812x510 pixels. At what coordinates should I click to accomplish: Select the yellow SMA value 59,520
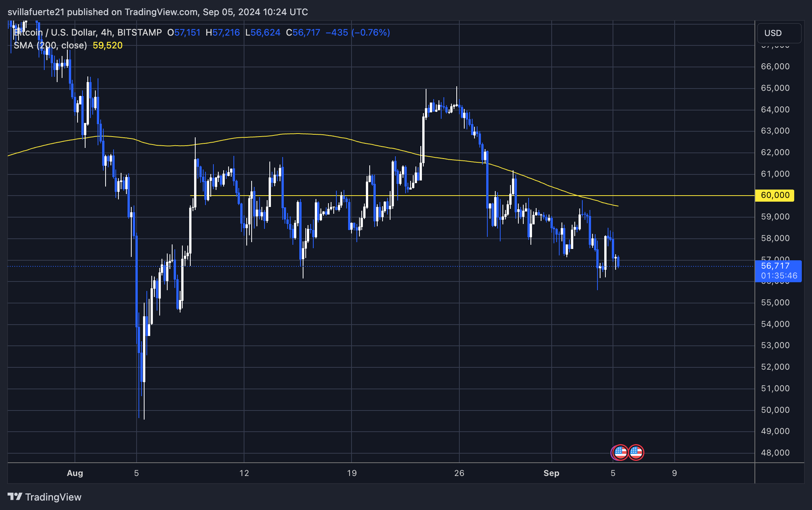pos(107,45)
